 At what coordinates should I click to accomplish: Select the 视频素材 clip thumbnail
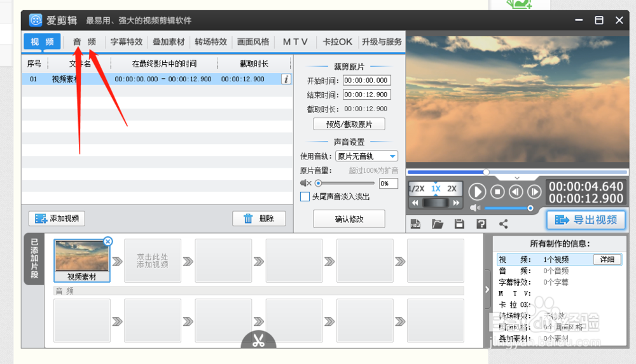pyautogui.click(x=82, y=260)
